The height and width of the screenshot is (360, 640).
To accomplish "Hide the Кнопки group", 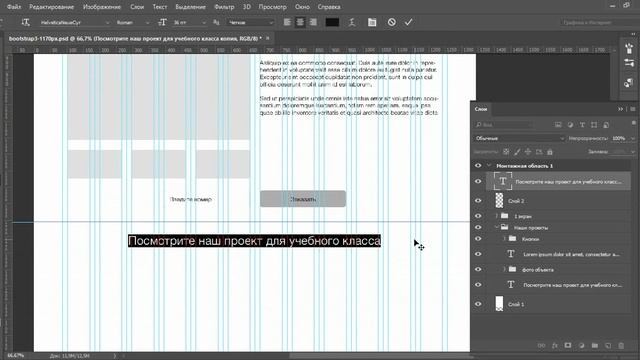I will click(478, 239).
